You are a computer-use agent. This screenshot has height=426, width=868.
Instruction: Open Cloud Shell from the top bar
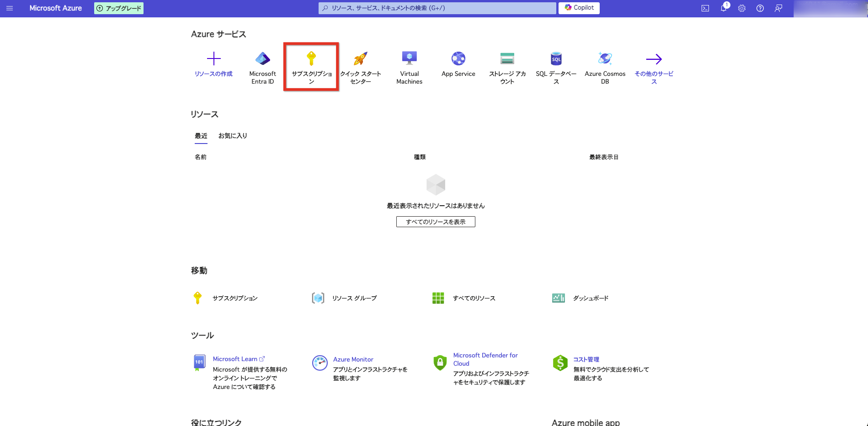705,8
